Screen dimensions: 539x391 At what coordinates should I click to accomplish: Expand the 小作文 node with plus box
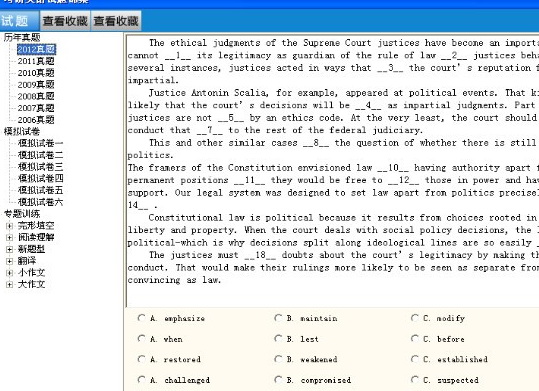10,273
